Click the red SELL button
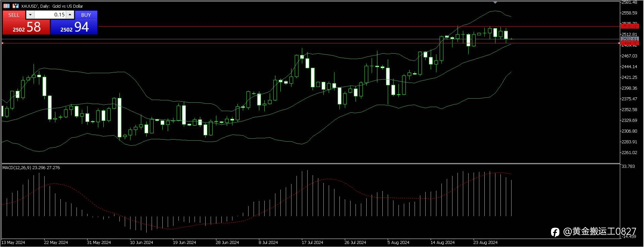 point(14,15)
